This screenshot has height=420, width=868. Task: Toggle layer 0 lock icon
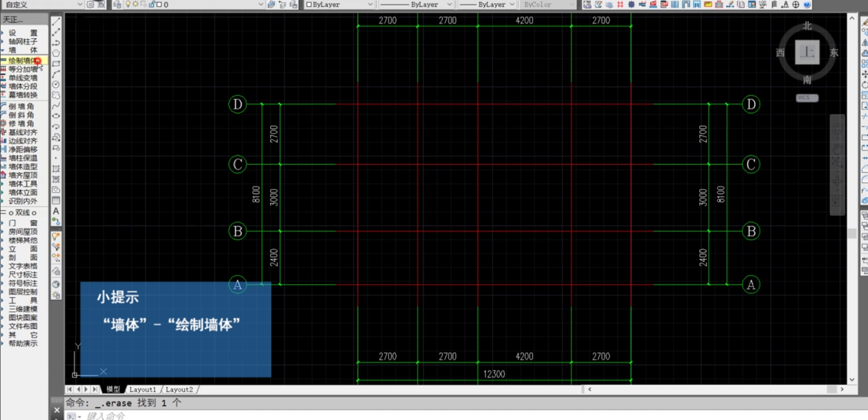[151, 5]
